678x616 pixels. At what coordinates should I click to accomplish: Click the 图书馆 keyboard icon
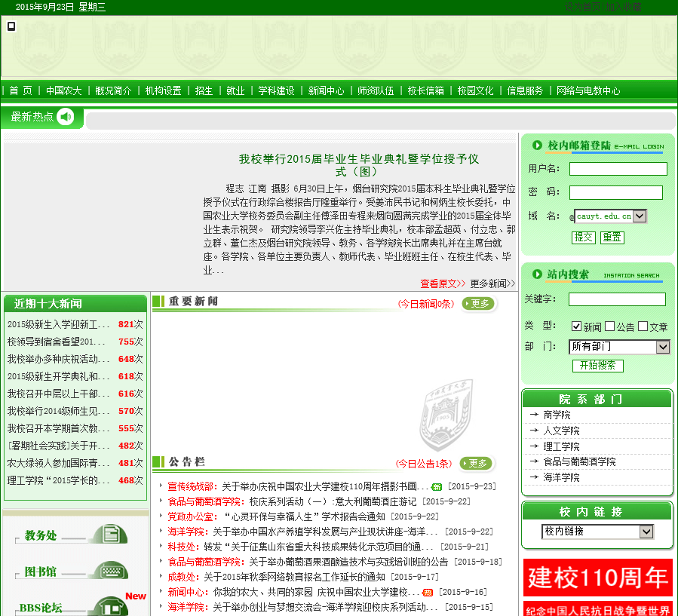click(111, 571)
